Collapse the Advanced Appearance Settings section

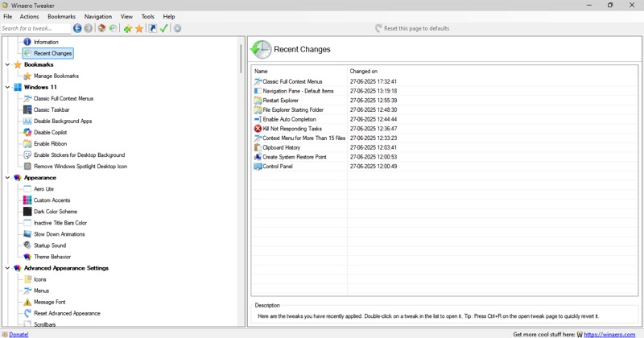click(x=7, y=268)
